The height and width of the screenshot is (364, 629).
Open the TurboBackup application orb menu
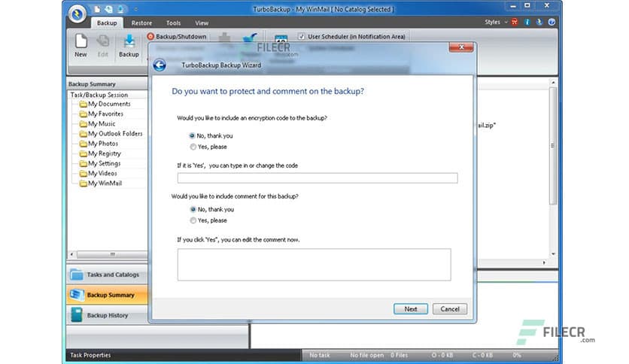pos(77,14)
